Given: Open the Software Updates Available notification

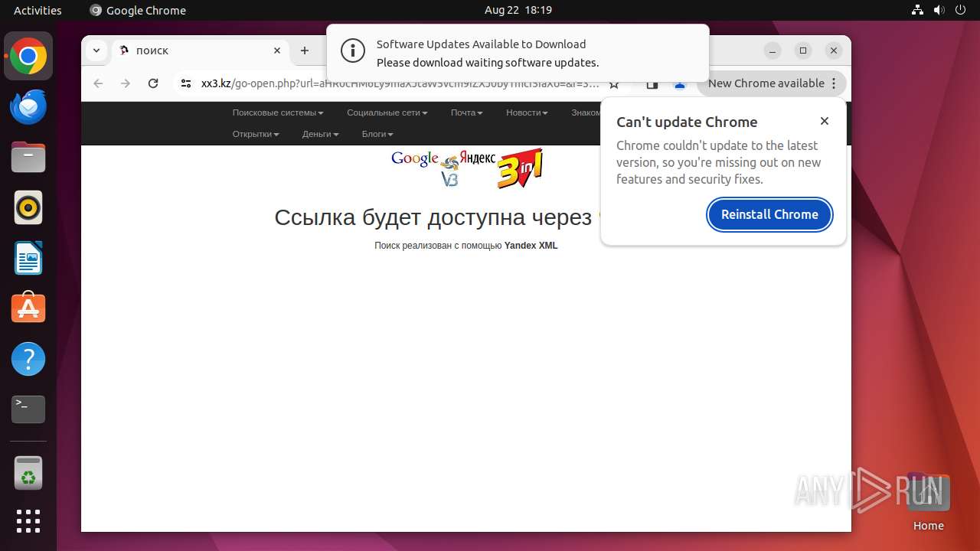Looking at the screenshot, I should pyautogui.click(x=518, y=53).
